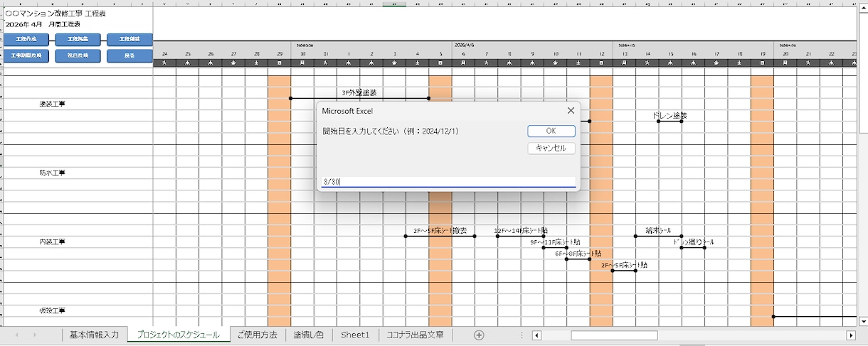This screenshot has width=868, height=346.
Task: Open the ココナラ出品文章 sheet tab
Action: coord(415,335)
